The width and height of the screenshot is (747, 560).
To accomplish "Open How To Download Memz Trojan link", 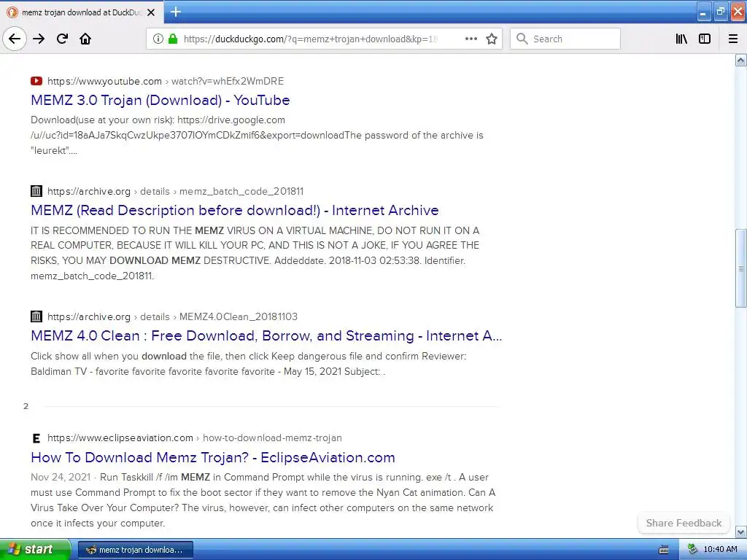I will 212,457.
